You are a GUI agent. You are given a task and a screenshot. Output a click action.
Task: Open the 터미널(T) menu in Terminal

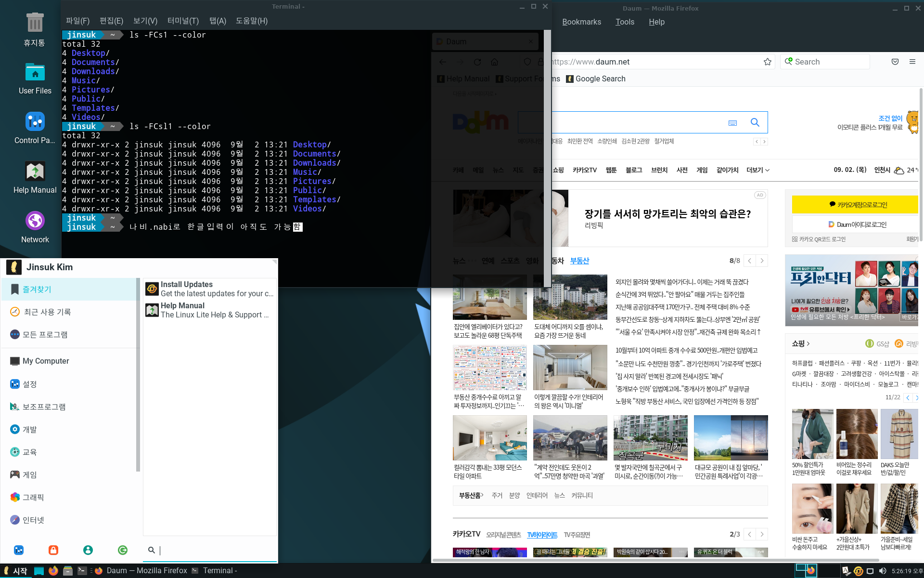click(183, 21)
